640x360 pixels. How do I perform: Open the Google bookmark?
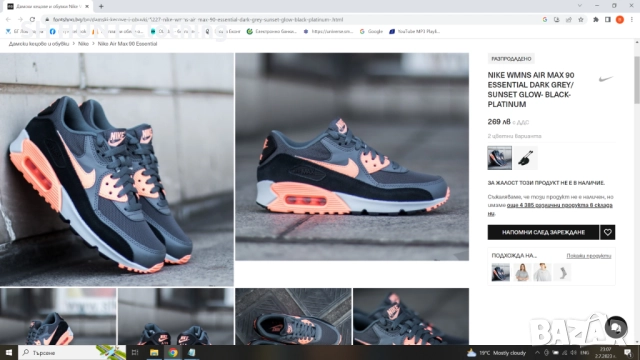point(371,31)
